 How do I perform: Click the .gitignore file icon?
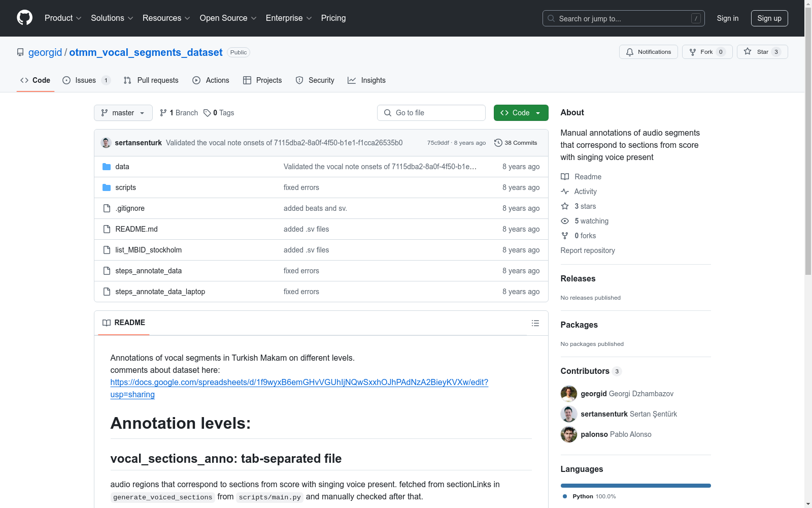pos(107,208)
